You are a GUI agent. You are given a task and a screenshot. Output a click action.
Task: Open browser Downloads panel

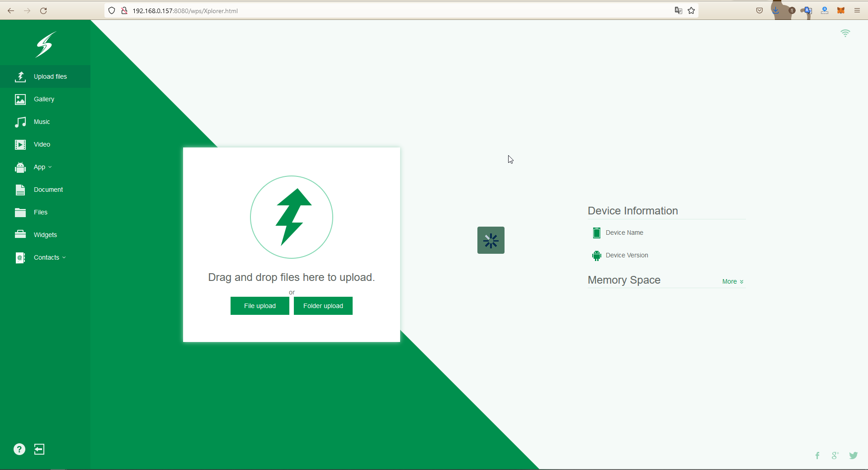pos(776,10)
